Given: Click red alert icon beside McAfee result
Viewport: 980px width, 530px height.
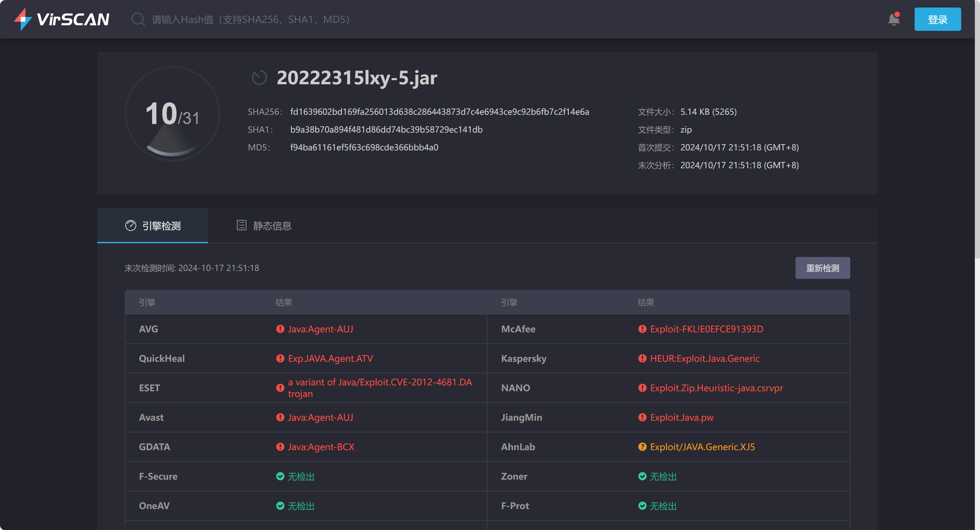Looking at the screenshot, I should (642, 329).
